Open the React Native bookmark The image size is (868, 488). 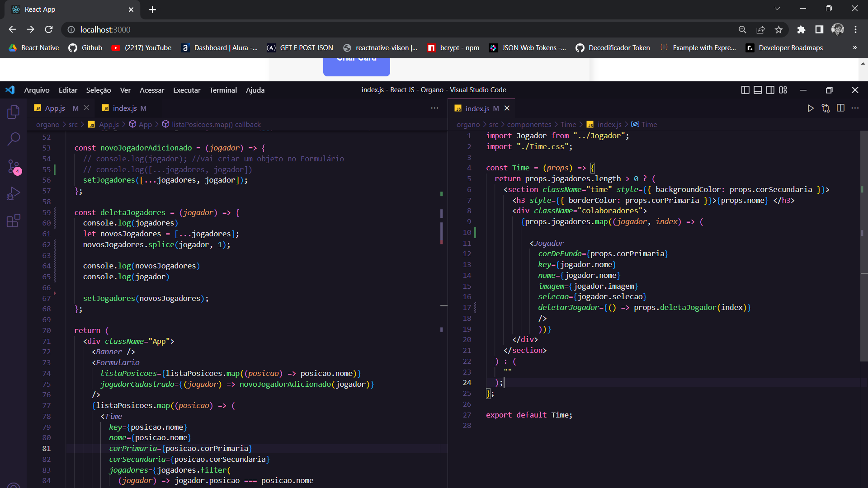coord(34,48)
